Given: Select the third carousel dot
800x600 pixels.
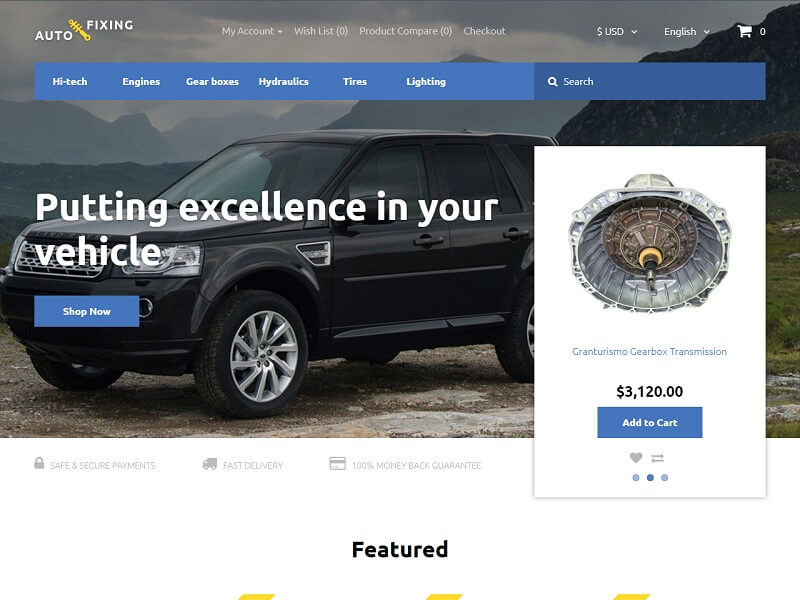Looking at the screenshot, I should pos(664,478).
